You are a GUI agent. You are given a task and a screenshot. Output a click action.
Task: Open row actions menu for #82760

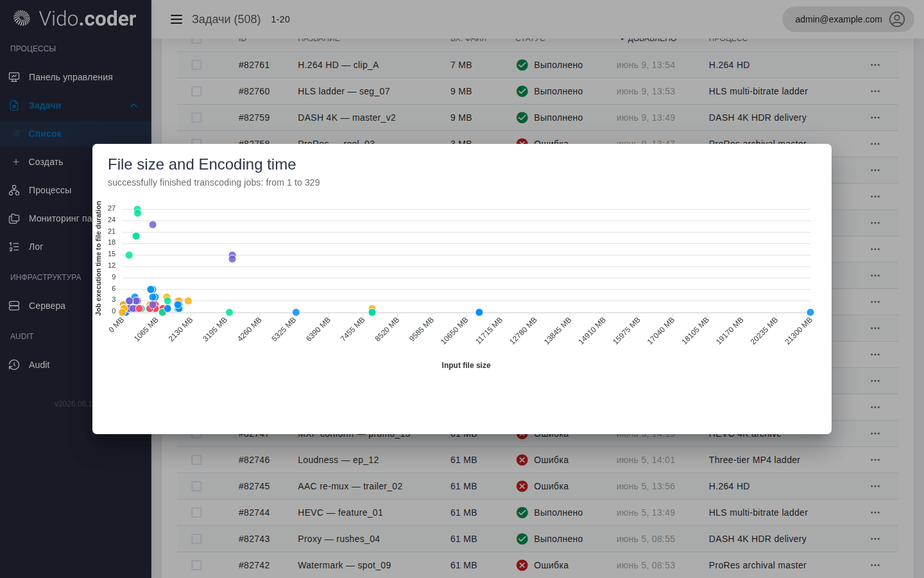[x=875, y=91]
